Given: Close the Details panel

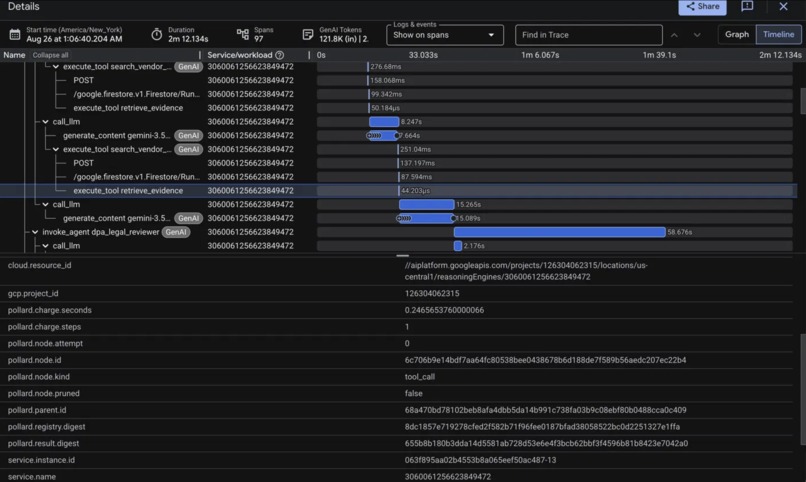Looking at the screenshot, I should click(783, 6).
